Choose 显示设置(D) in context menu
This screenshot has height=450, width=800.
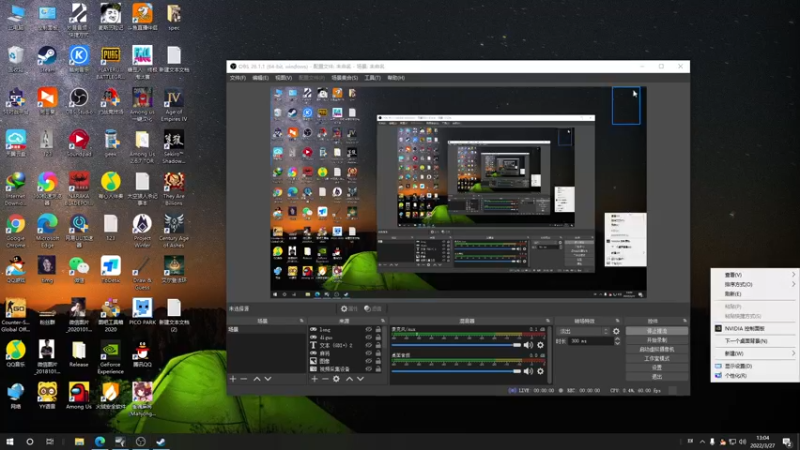tap(755, 366)
